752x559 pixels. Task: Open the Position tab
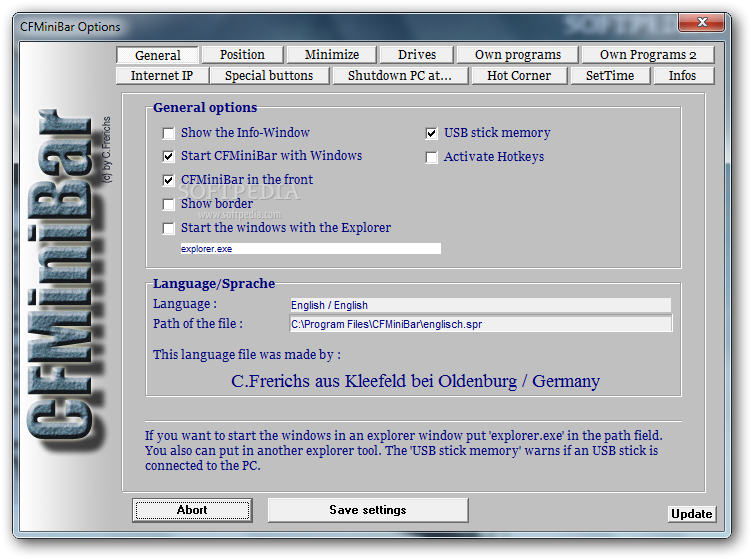click(242, 55)
